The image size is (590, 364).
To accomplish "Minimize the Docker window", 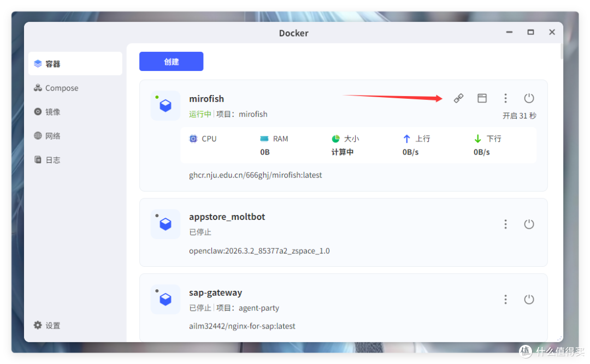I will coord(509,32).
